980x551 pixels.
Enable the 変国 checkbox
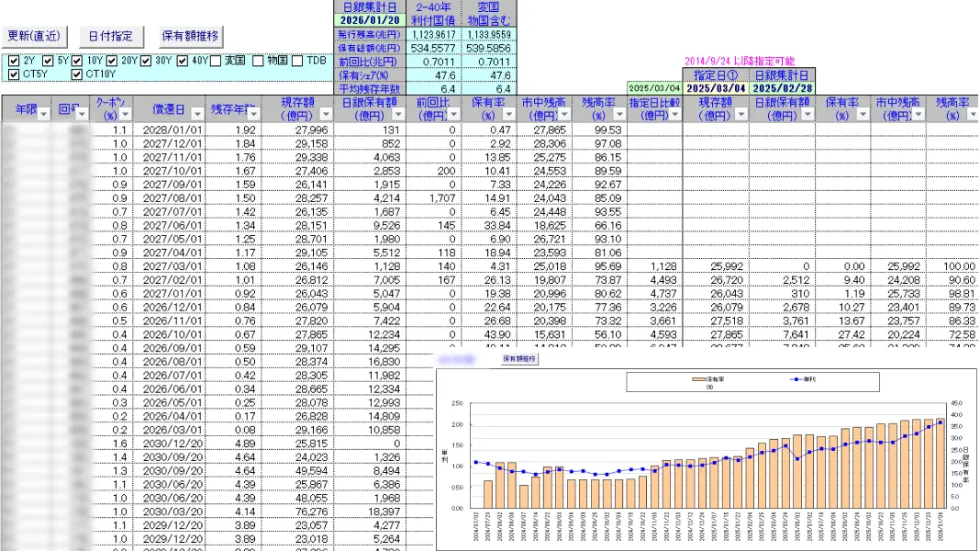coord(216,61)
